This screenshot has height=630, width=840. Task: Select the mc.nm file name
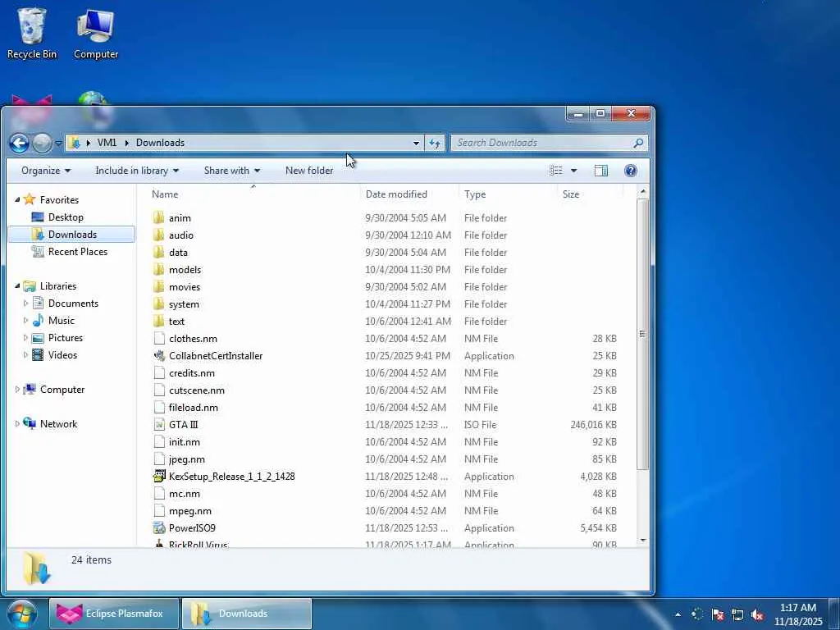coord(185,493)
